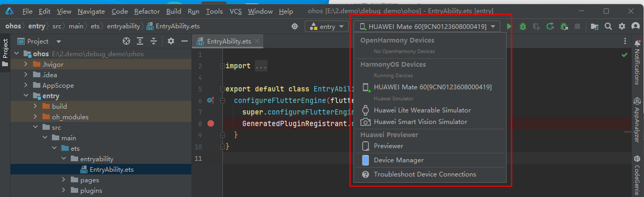This screenshot has width=644, height=197.
Task: Open Project Structure from the toolbar
Action: tap(594, 26)
